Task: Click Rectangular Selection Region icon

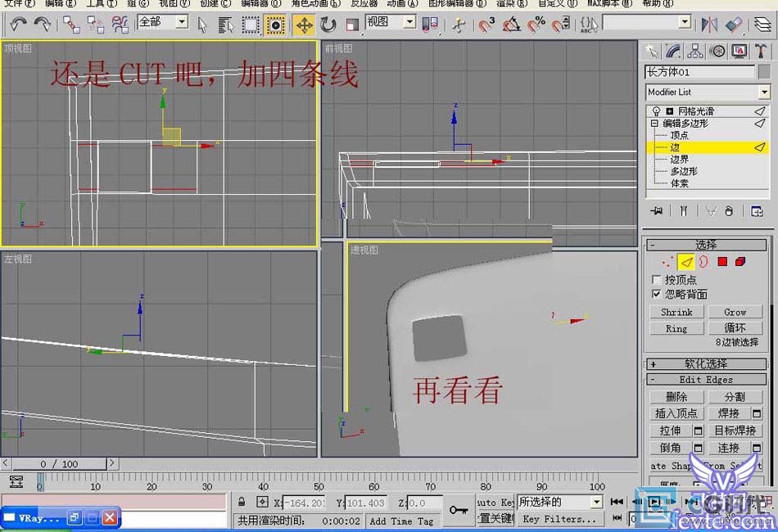Action: coord(251,25)
